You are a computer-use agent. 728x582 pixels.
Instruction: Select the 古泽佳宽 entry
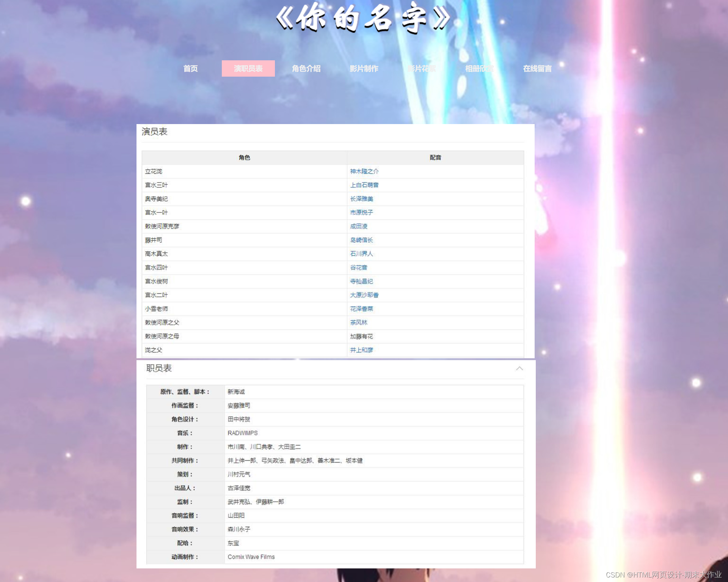pyautogui.click(x=239, y=488)
